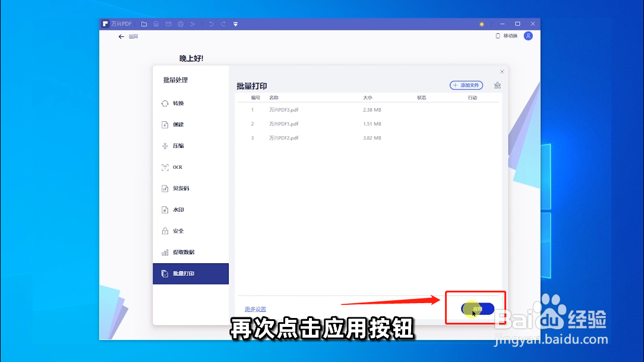Click the share arrow icon in title bar
644x362 pixels.
click(x=192, y=24)
